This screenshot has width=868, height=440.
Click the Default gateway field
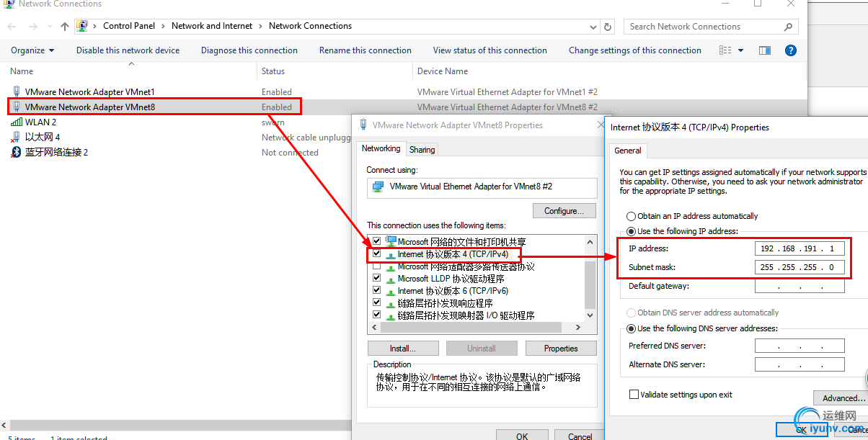[800, 286]
